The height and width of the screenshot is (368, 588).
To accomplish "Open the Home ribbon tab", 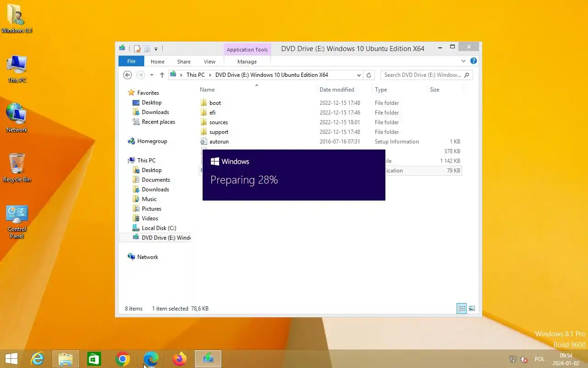I will (x=158, y=62).
